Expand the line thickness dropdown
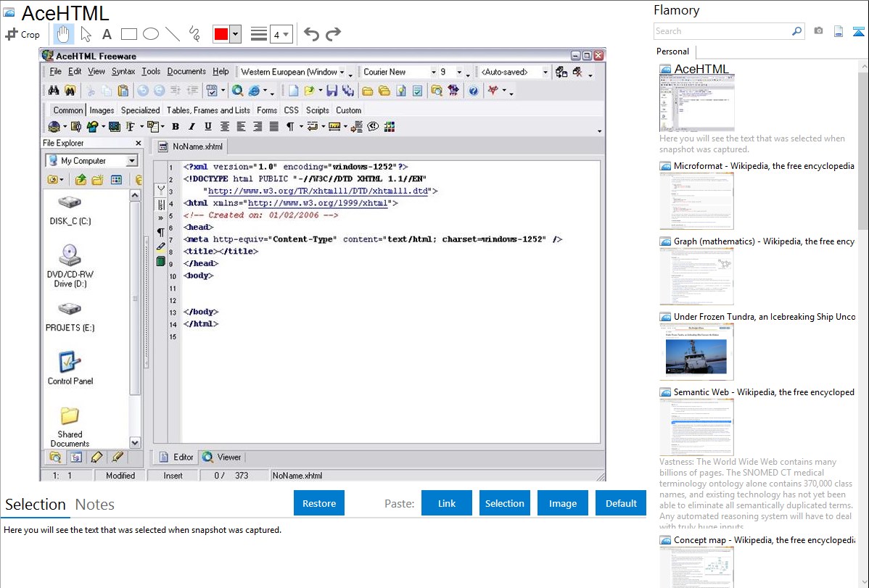This screenshot has height=588, width=869. point(281,34)
